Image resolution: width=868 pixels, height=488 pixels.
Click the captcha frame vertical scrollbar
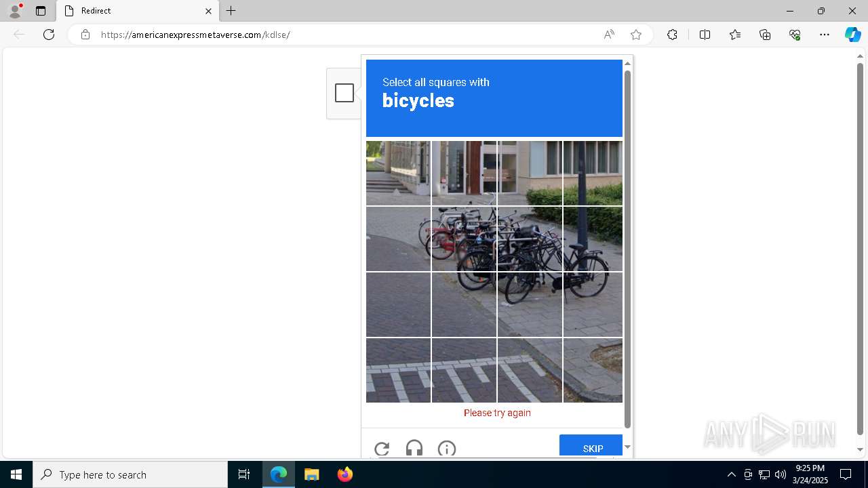coord(627,249)
